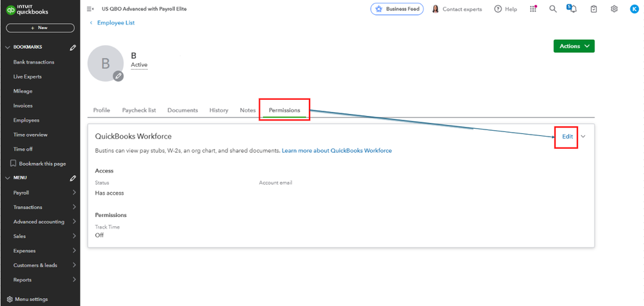Open the Actions dropdown

pyautogui.click(x=574, y=46)
